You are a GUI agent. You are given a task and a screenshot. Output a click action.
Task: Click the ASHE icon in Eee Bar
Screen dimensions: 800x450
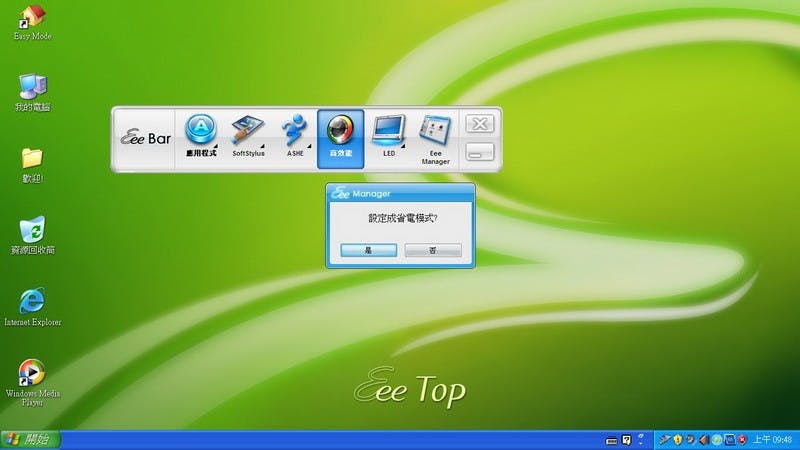click(295, 136)
